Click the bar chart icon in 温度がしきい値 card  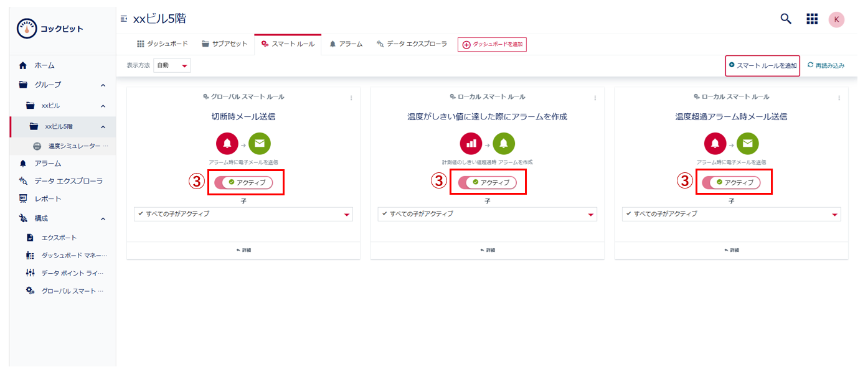(471, 144)
